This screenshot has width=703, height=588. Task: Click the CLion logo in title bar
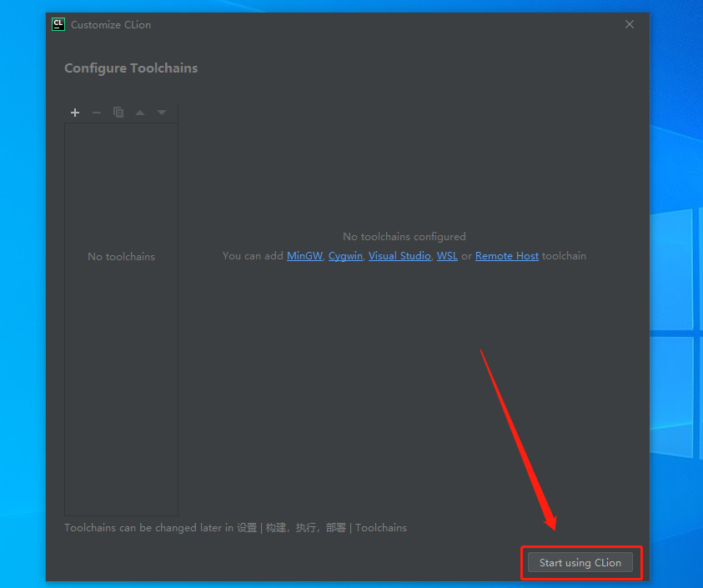click(58, 24)
